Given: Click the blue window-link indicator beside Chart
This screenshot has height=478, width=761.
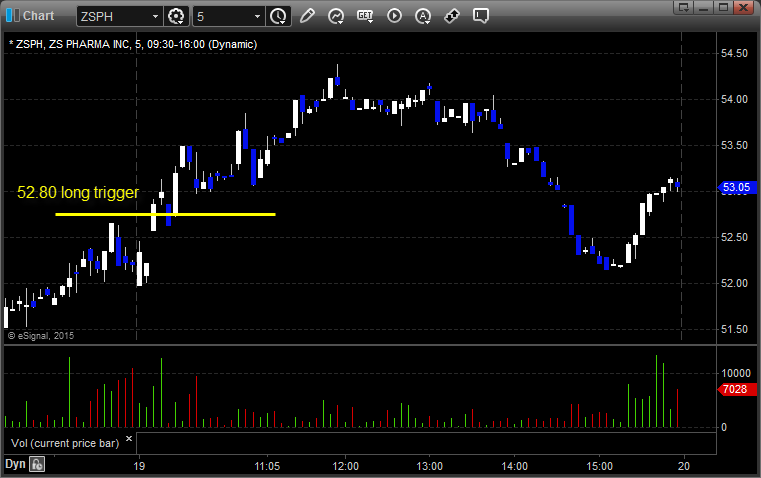Looking at the screenshot, I should tap(13, 16).
